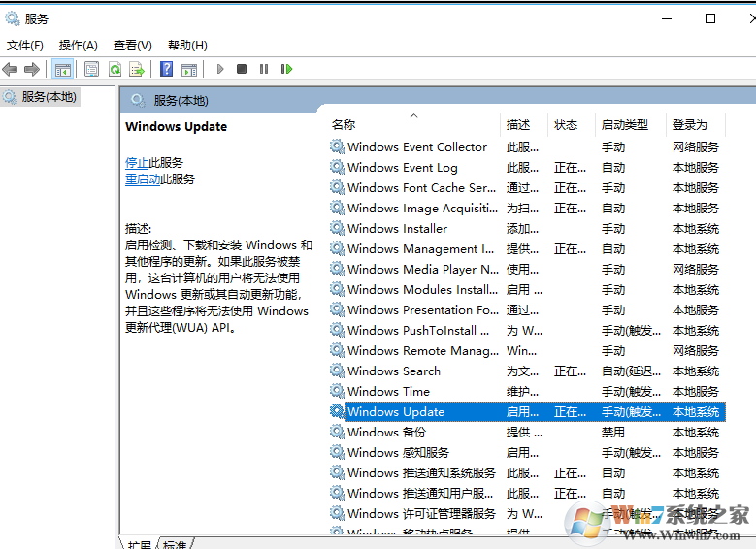Toggle the action pane toolbar icon
This screenshot has width=756, height=549.
(x=189, y=70)
